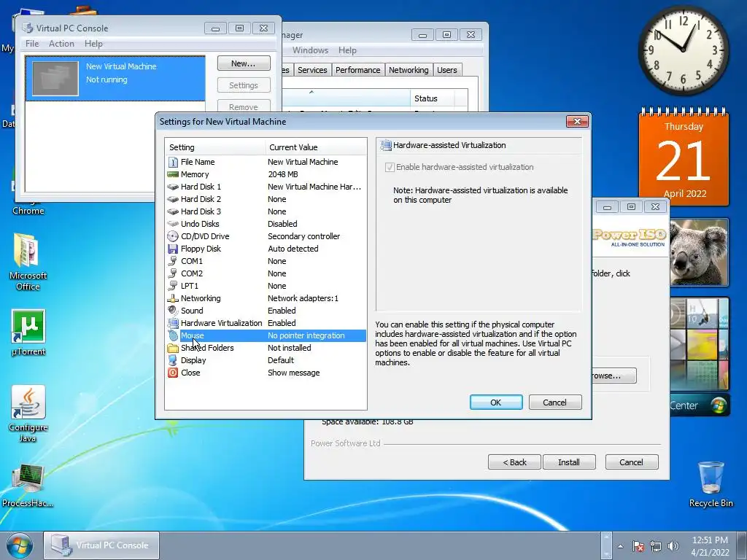
Task: Open the taskbar clock showing 12:51 PM
Action: point(710,546)
